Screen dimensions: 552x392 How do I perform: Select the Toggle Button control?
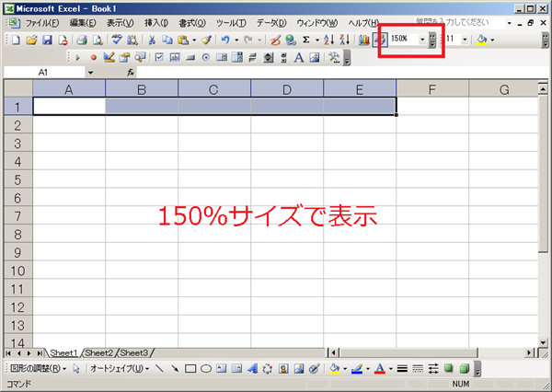(x=252, y=57)
